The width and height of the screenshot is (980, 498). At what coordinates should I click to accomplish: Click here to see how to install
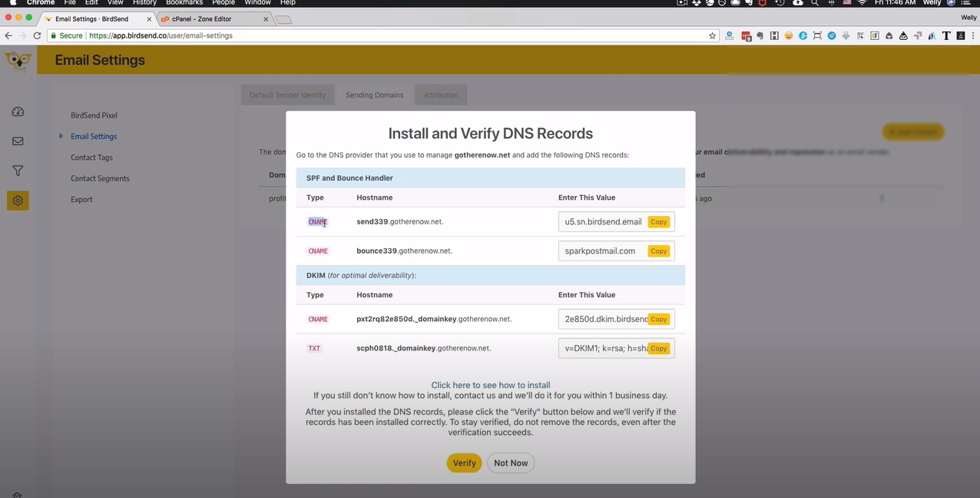(491, 385)
